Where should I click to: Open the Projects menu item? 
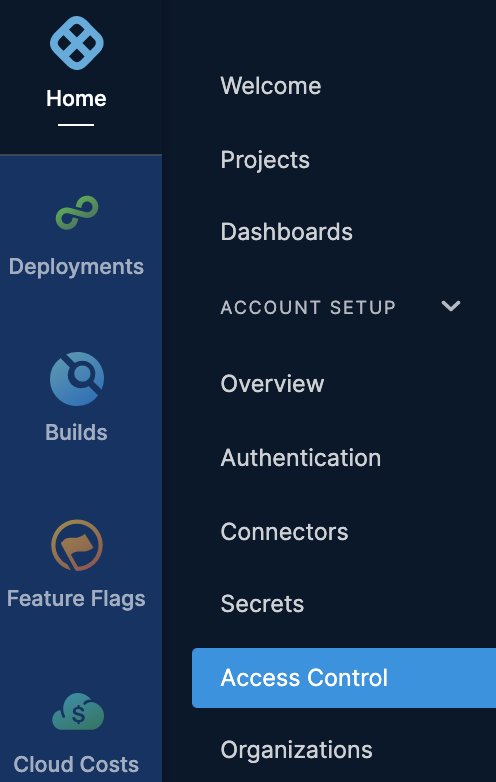[x=265, y=160]
